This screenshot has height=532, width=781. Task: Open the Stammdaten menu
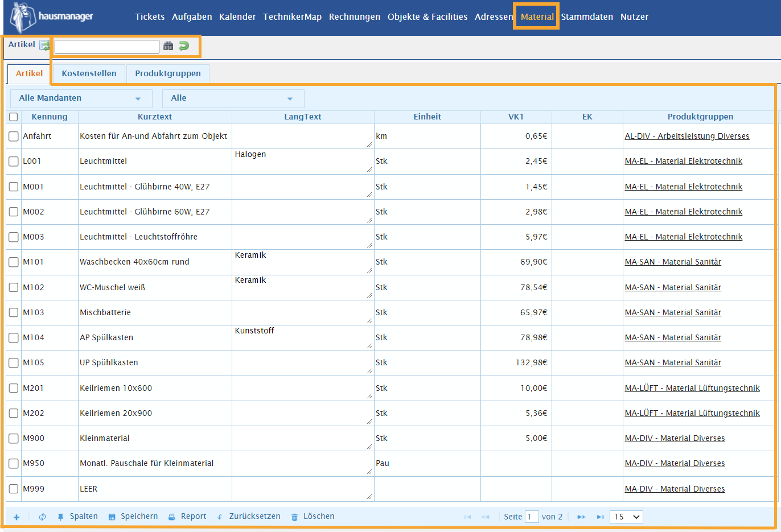[x=587, y=17]
